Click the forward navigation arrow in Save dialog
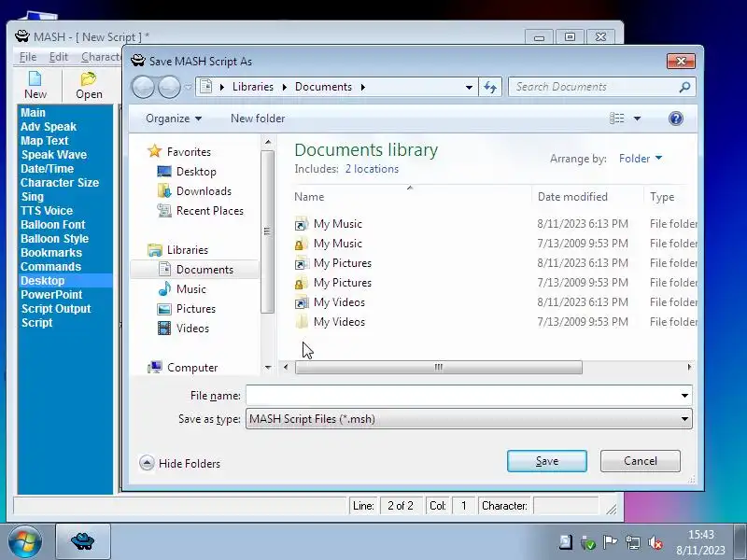This screenshot has width=747, height=560. (x=169, y=87)
